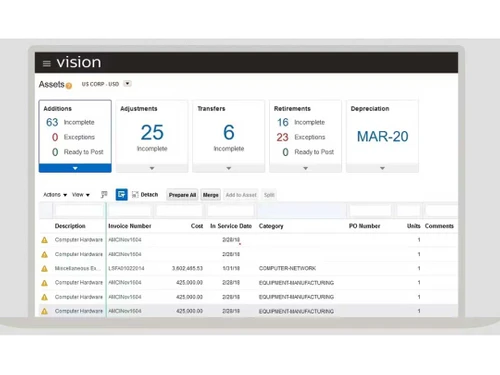Expand the Retirements tile arrow

pyautogui.click(x=305, y=168)
